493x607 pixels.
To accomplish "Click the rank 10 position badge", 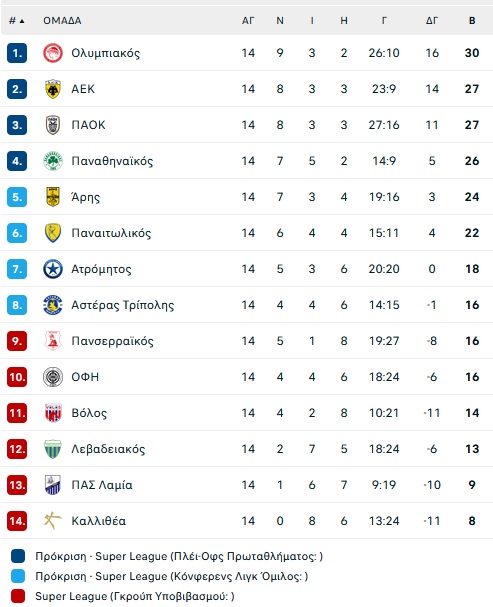I will (17, 377).
